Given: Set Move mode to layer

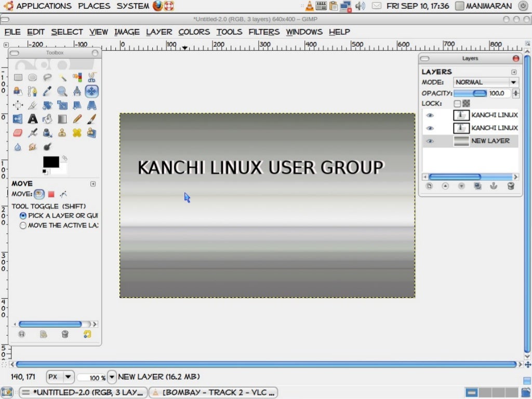Looking at the screenshot, I should click(x=39, y=194).
